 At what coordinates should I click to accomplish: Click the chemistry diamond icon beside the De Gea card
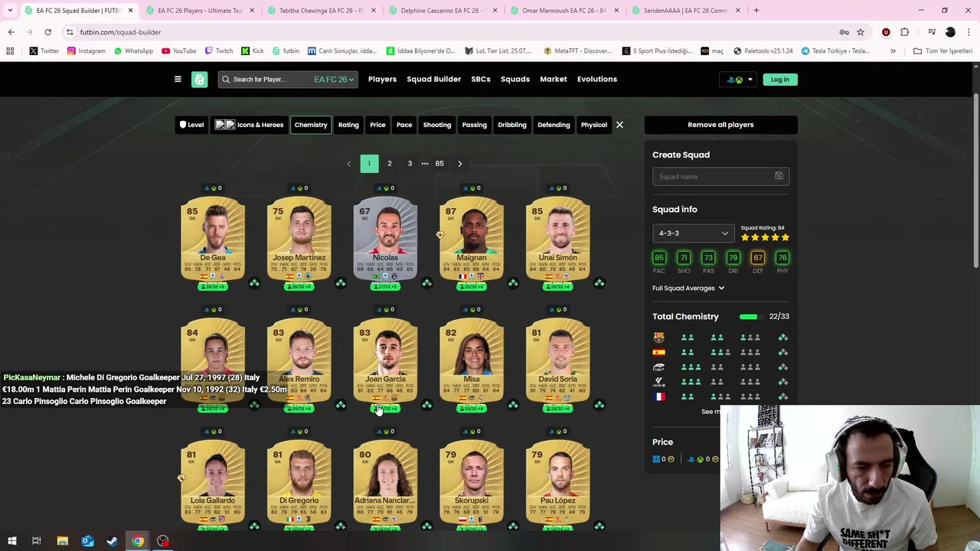pos(254,283)
